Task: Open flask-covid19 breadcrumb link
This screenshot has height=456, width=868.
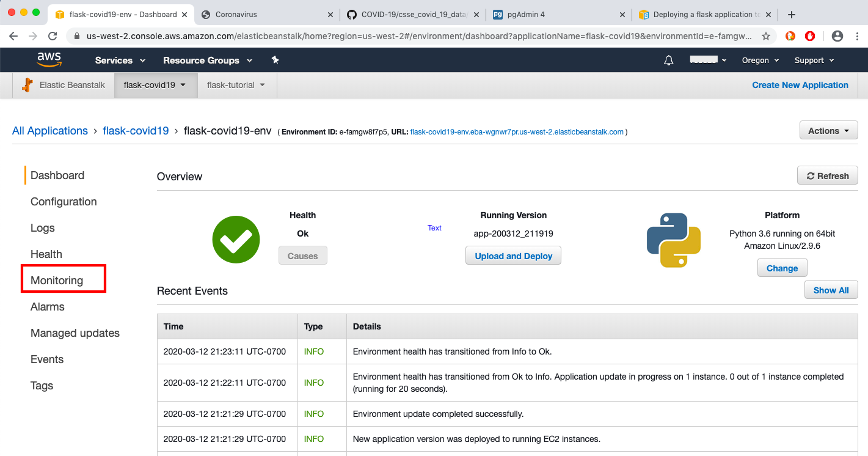Action: (136, 131)
